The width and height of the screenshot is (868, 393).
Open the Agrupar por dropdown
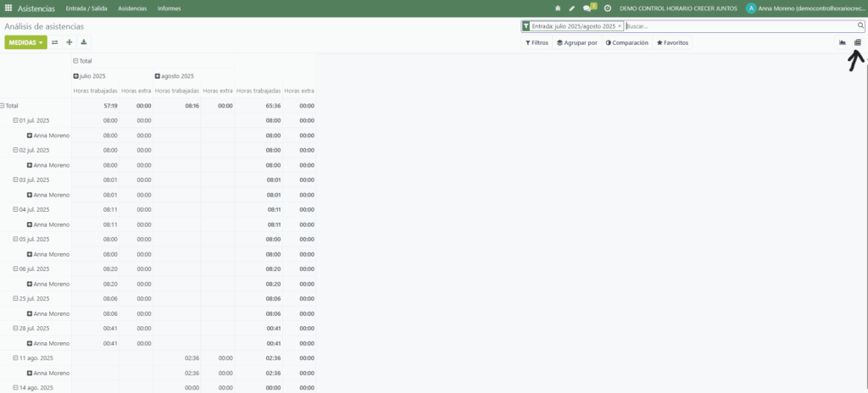(x=576, y=42)
